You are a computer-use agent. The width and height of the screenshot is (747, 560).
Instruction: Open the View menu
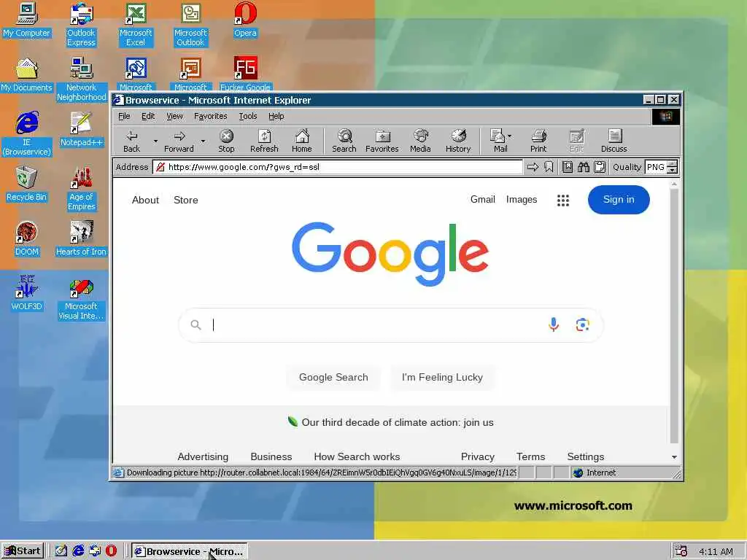tap(174, 116)
